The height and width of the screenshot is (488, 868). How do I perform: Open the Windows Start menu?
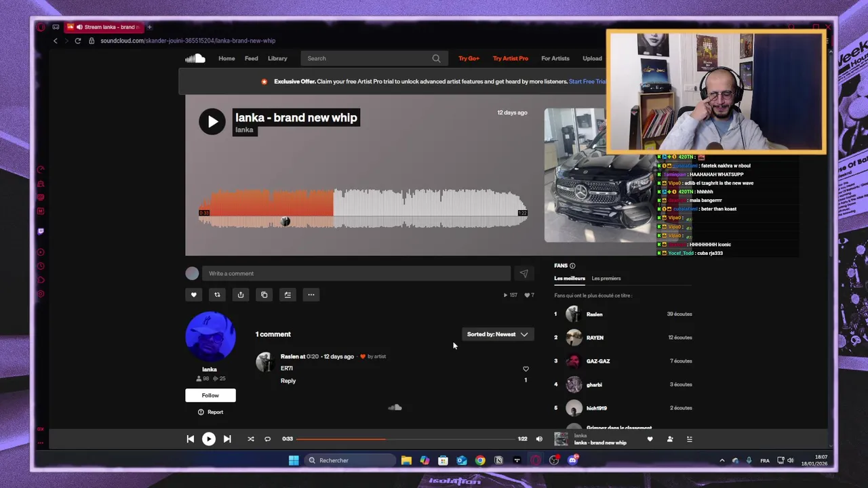click(294, 460)
